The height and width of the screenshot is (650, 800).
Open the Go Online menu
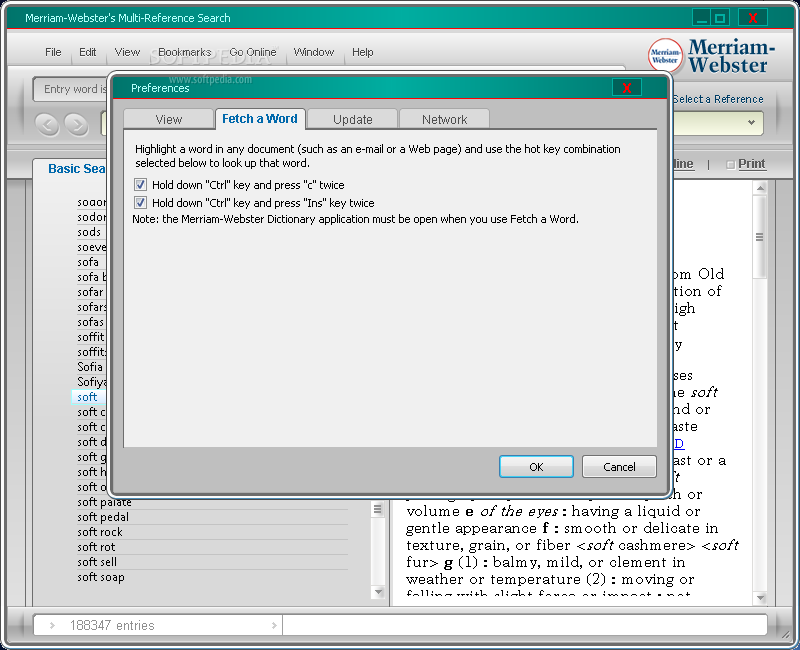click(x=253, y=52)
